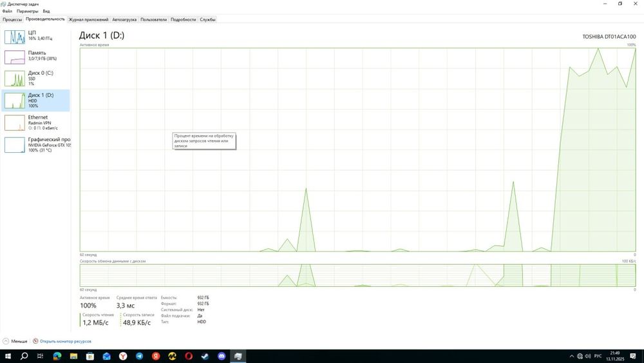Click Task Manager title bar icon

click(x=4, y=4)
